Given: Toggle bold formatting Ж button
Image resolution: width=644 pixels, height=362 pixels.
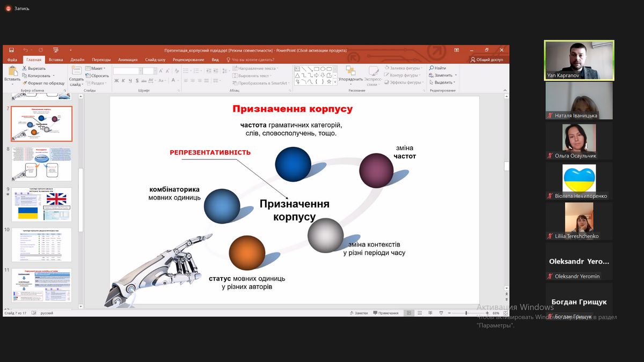Looking at the screenshot, I should point(116,81).
